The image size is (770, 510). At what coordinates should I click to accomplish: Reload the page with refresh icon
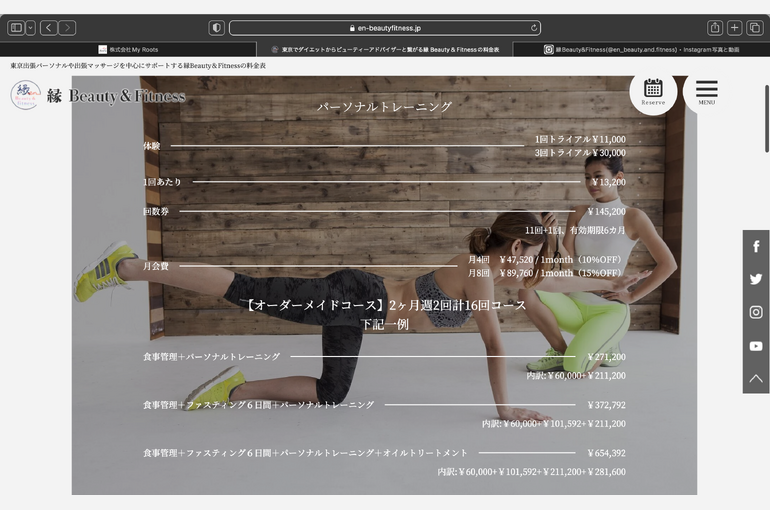533,28
